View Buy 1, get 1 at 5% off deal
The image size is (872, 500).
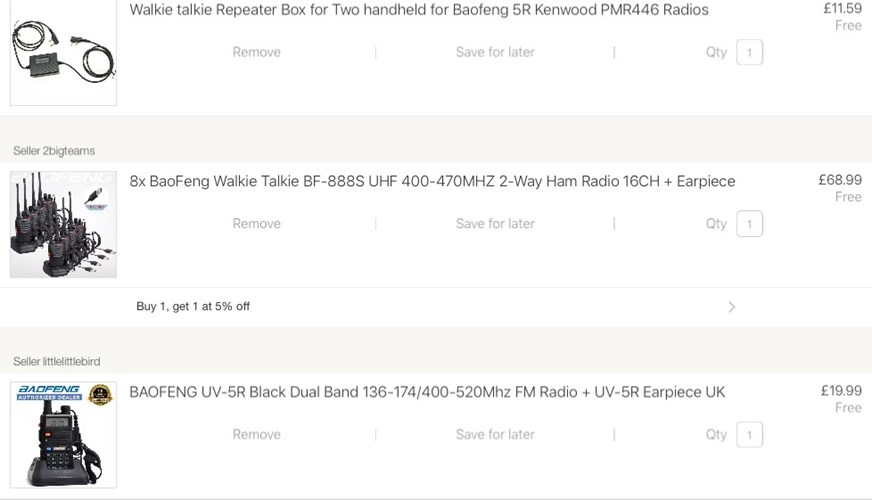(x=193, y=306)
